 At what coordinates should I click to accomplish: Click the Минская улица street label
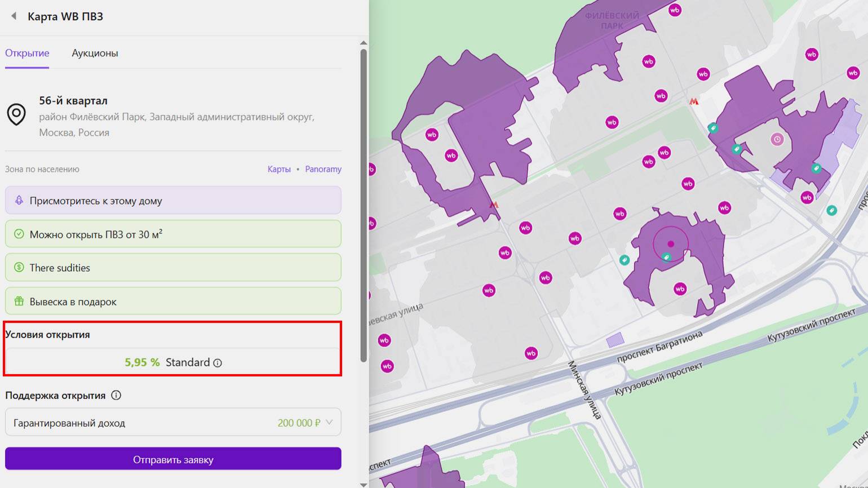tap(584, 390)
